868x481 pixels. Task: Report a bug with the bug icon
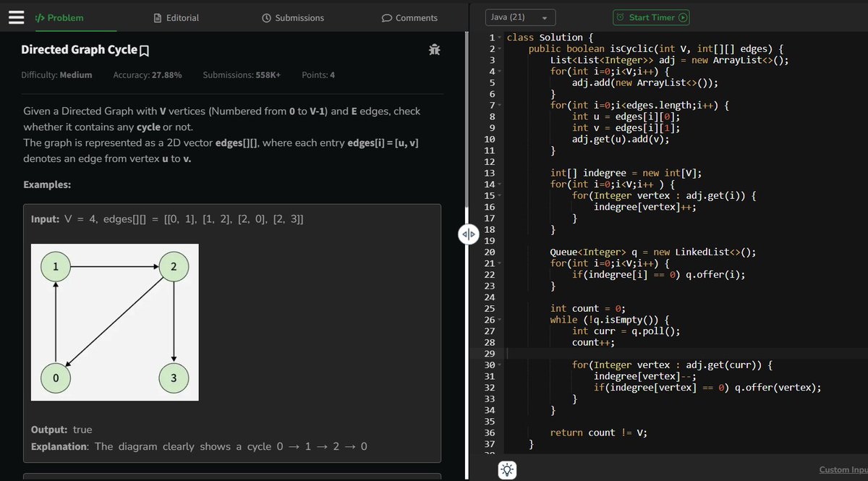[434, 50]
